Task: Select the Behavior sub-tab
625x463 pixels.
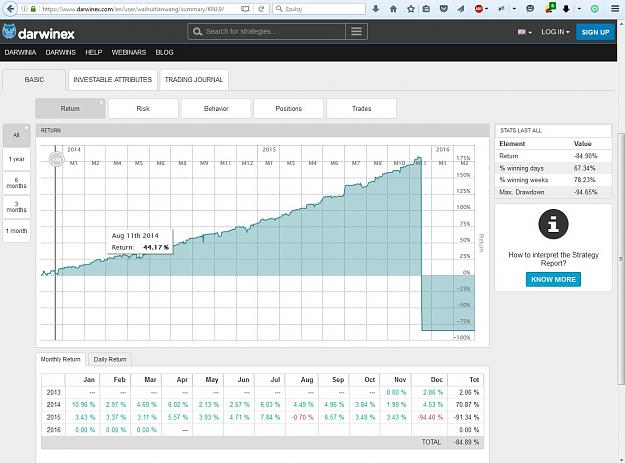Action: [x=216, y=108]
